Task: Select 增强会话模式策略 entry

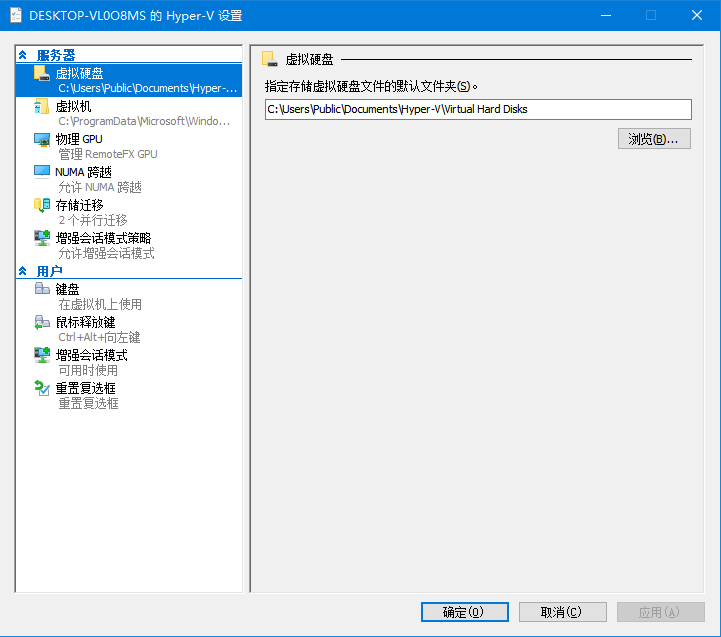Action: click(x=129, y=246)
